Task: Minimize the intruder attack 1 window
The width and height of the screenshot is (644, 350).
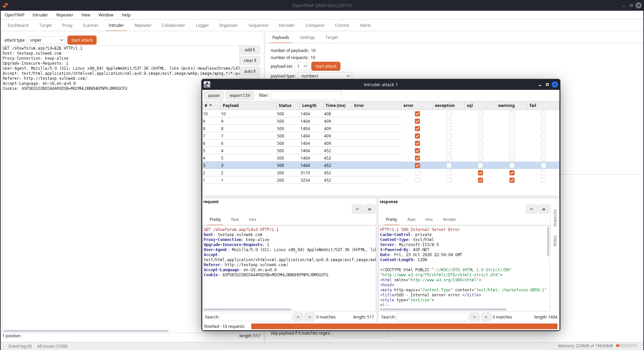Action: coord(540,84)
